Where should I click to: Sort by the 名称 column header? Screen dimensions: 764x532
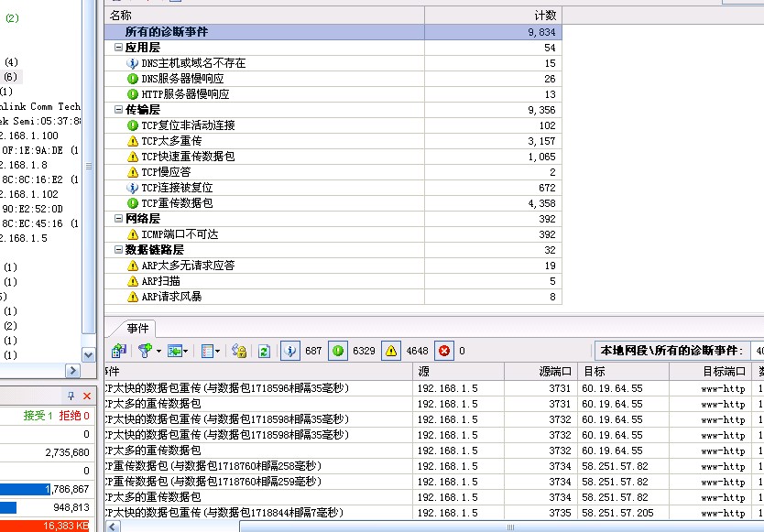tap(265, 15)
